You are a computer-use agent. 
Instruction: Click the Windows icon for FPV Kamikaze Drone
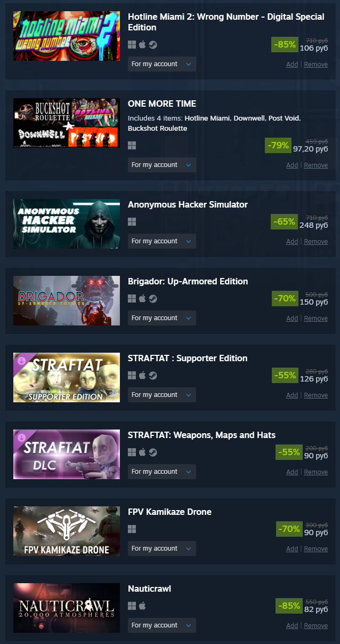132,529
